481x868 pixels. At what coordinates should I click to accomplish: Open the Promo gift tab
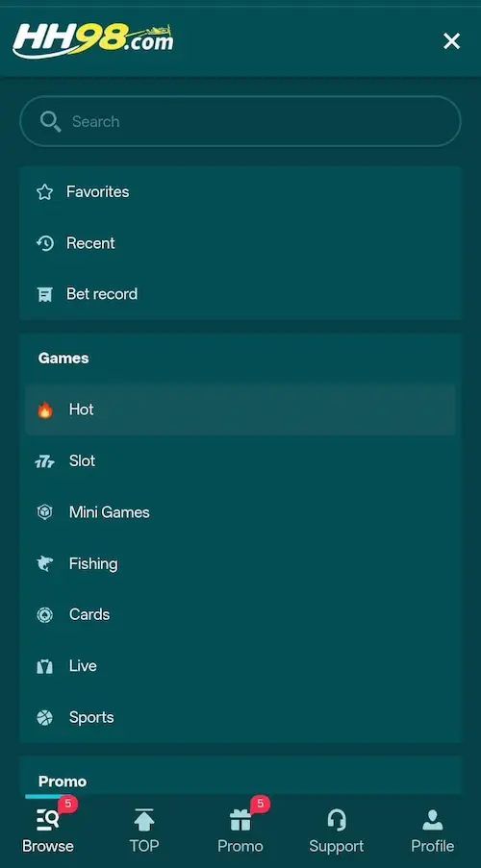[x=240, y=829]
